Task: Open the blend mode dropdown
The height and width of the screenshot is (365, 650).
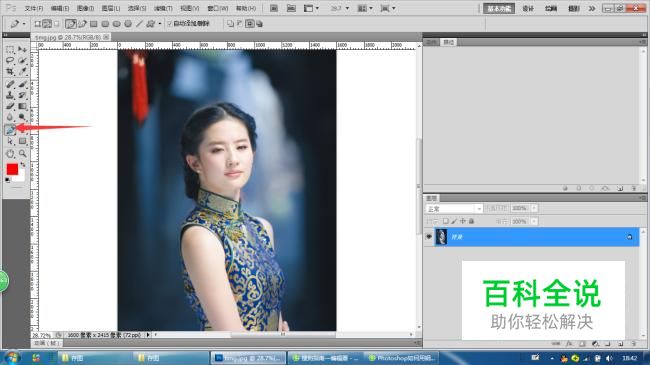Action: coord(454,209)
